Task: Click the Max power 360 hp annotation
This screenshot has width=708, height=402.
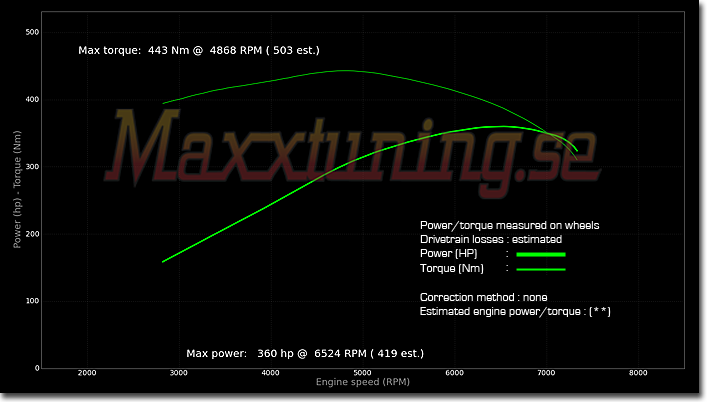Action: [x=305, y=353]
